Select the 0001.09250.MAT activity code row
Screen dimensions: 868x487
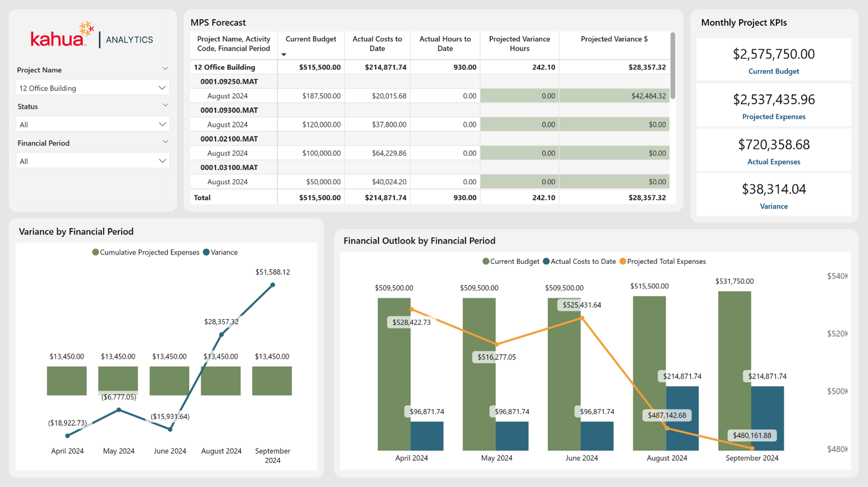(430, 81)
